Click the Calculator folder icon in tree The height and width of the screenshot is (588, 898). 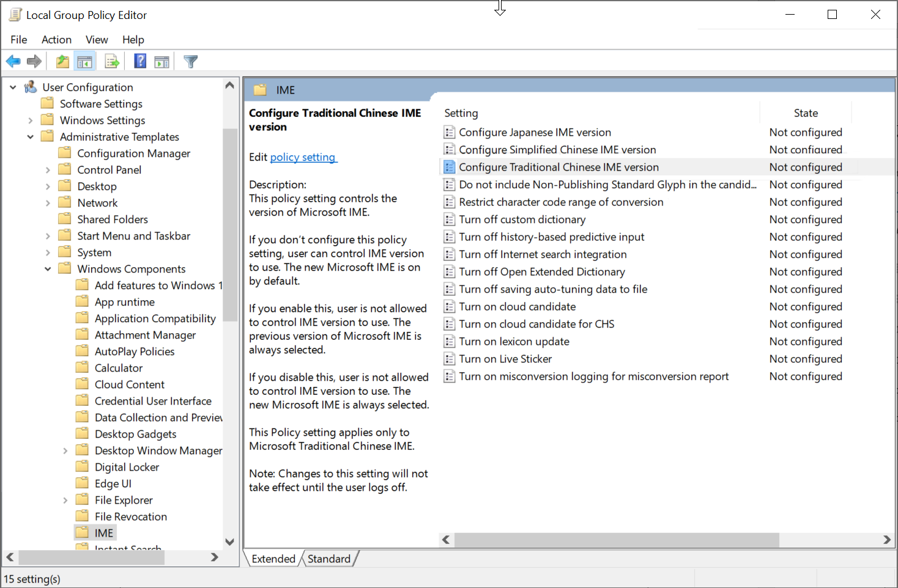click(x=82, y=368)
